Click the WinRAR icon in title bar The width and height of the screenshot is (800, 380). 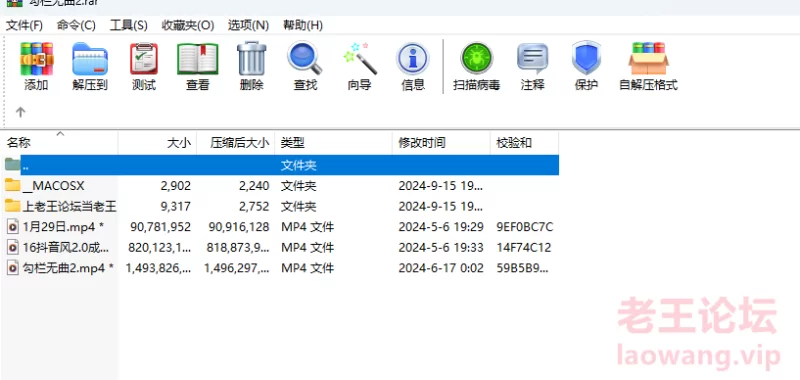(x=14, y=3)
